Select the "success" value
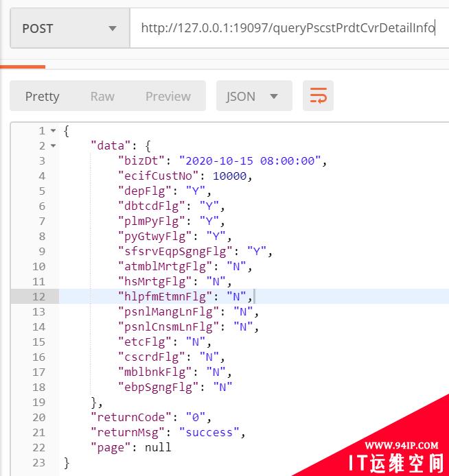This screenshot has width=449, height=476. click(209, 433)
